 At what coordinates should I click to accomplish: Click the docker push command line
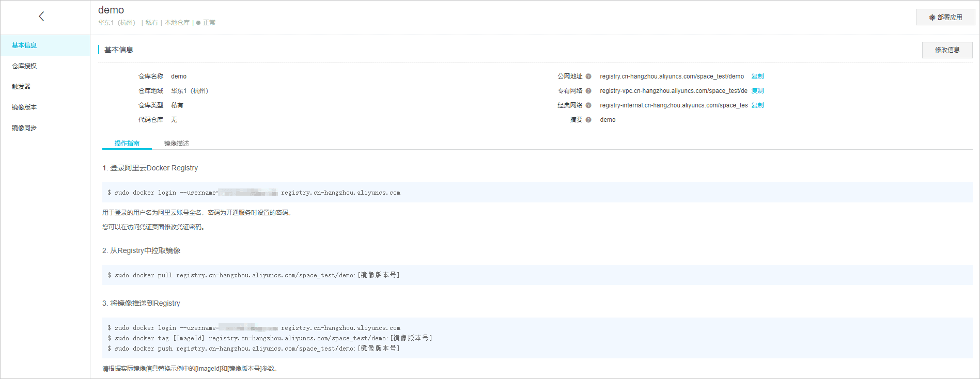click(x=254, y=349)
